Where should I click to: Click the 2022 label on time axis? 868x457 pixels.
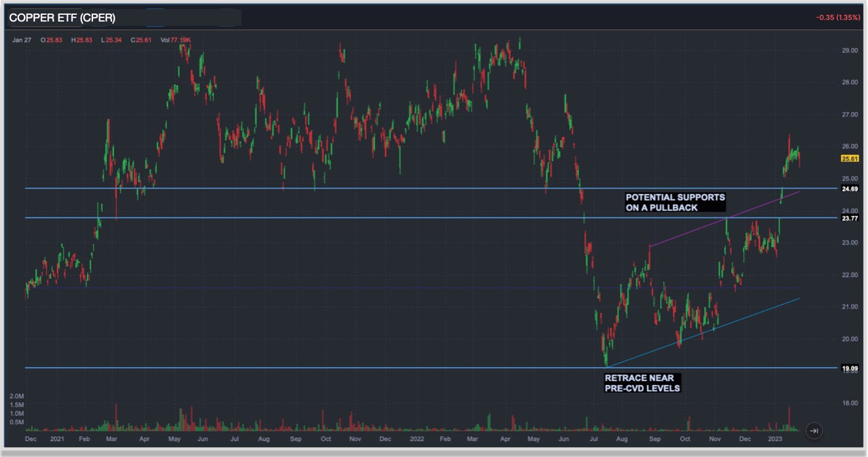tap(417, 440)
